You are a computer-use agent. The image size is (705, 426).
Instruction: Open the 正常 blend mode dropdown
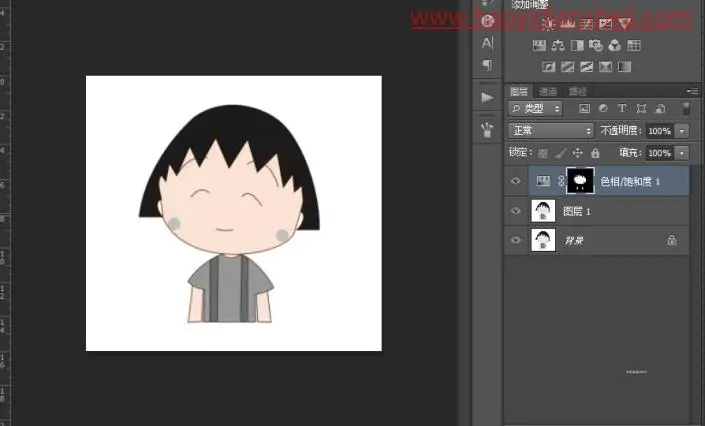[551, 130]
